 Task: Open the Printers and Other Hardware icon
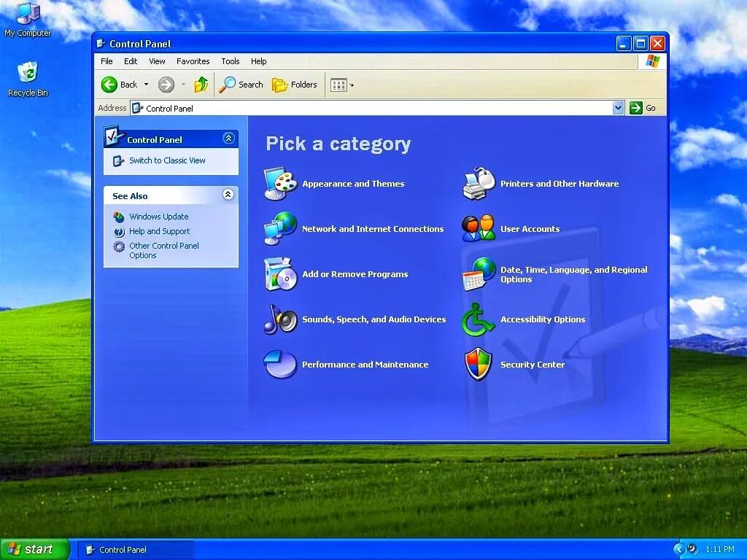pyautogui.click(x=479, y=183)
